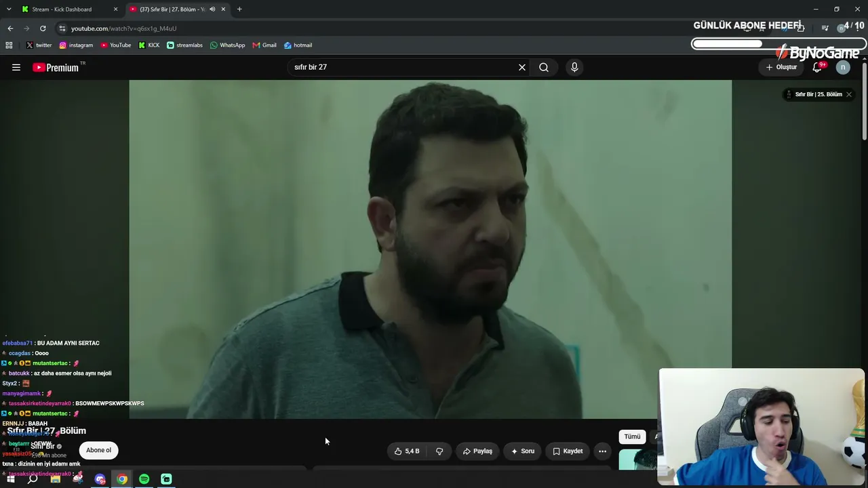The height and width of the screenshot is (488, 868).
Task: Dismiss the Sıfır Bir 25. Bölüm chip
Action: [848, 94]
